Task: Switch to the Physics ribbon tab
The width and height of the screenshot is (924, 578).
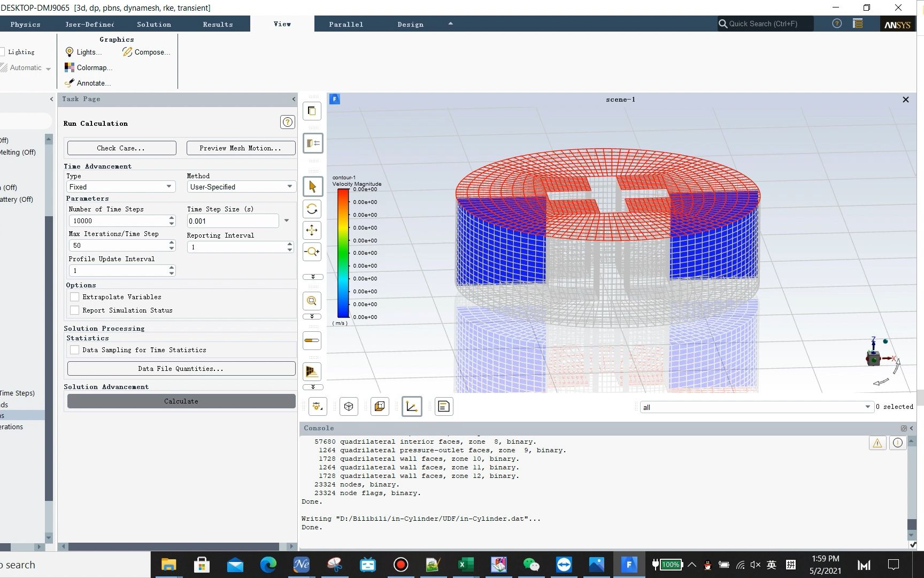Action: (x=25, y=24)
